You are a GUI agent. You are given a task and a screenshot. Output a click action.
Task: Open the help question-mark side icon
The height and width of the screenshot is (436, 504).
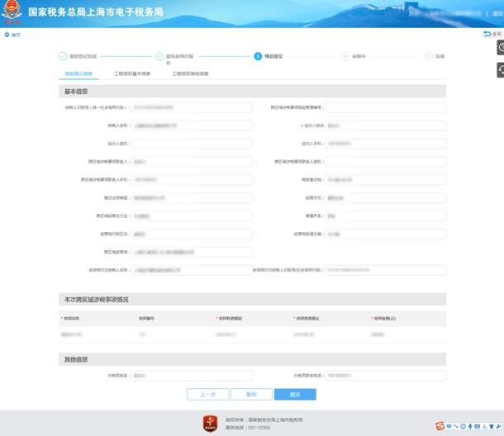(501, 48)
